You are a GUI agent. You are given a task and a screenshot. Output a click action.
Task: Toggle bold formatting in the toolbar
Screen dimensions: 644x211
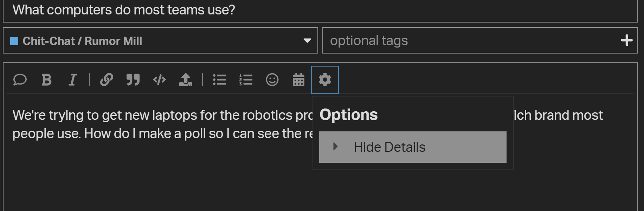[46, 80]
